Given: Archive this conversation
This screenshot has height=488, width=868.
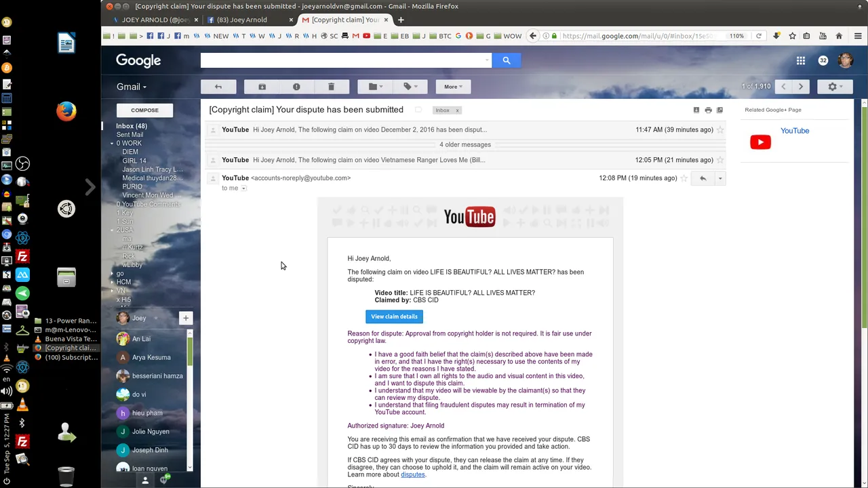Looking at the screenshot, I should coord(262,87).
